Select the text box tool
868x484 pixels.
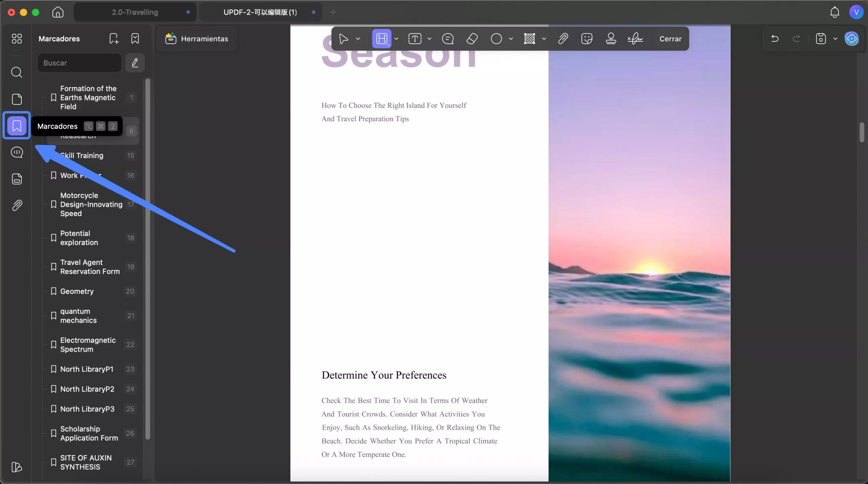[x=415, y=39]
